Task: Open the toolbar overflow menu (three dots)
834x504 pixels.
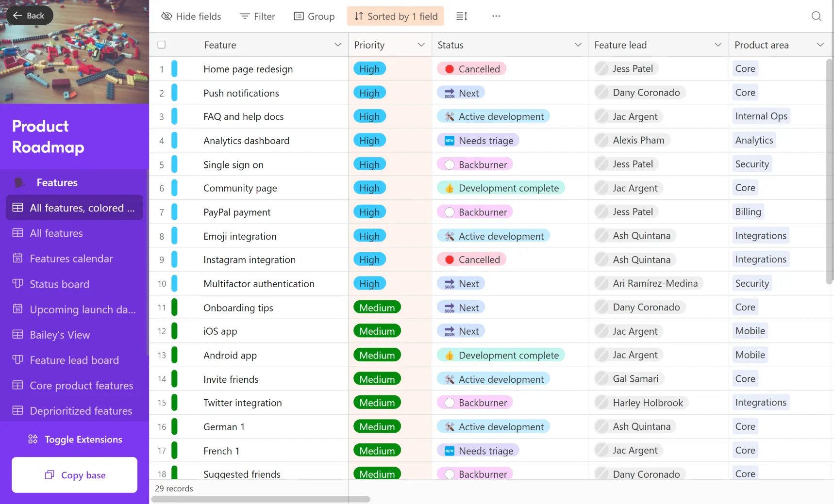Action: (x=496, y=16)
